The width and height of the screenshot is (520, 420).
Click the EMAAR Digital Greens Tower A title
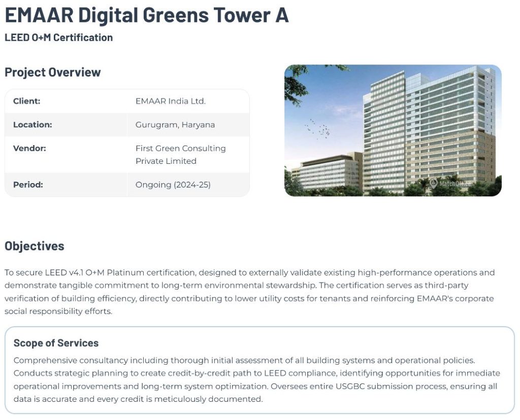146,15
